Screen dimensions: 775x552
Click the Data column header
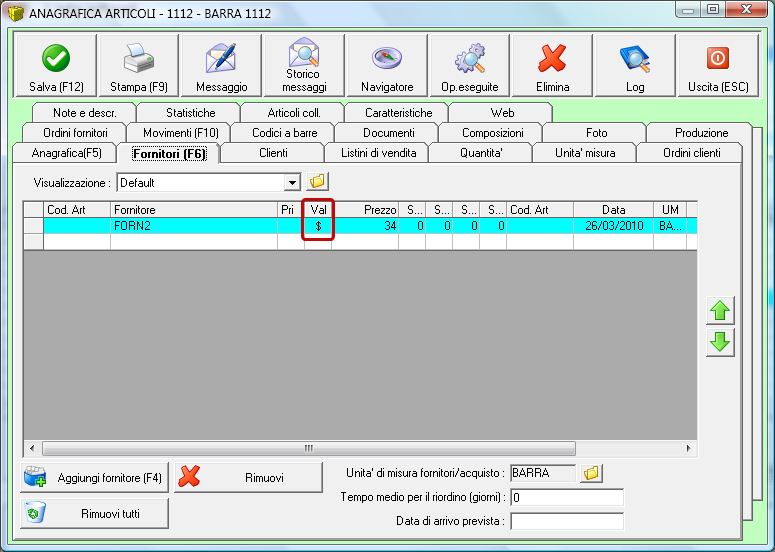click(x=613, y=210)
